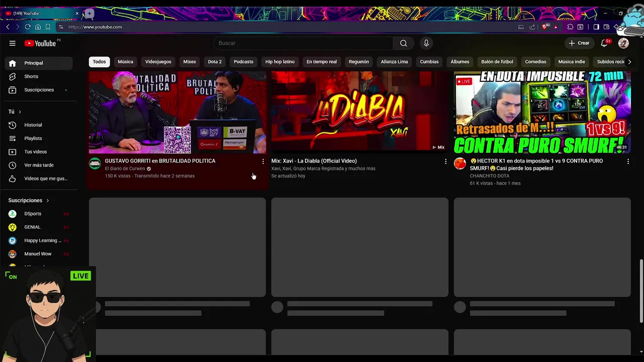Select the Podcasts filter chip
The width and height of the screenshot is (644, 362).
click(244, 62)
